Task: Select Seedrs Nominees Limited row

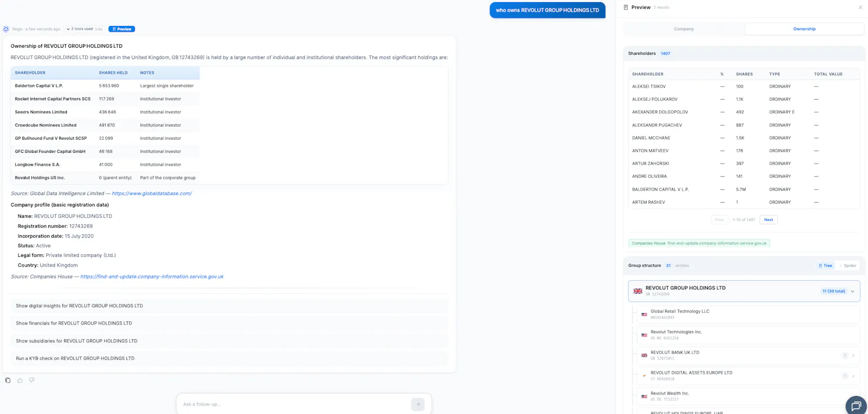Action: [x=105, y=112]
